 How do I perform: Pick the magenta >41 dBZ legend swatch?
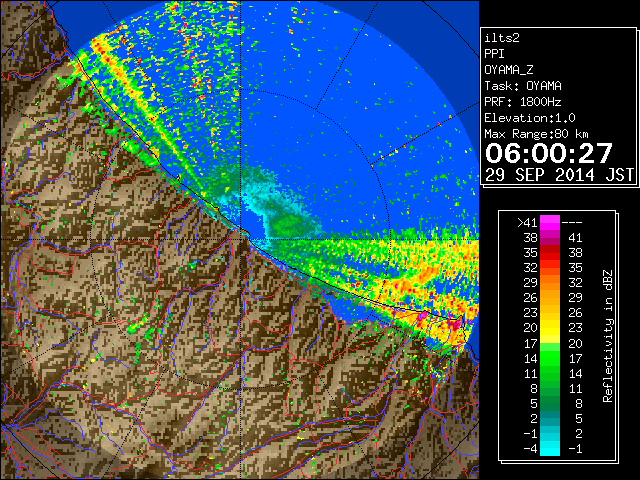pos(550,223)
